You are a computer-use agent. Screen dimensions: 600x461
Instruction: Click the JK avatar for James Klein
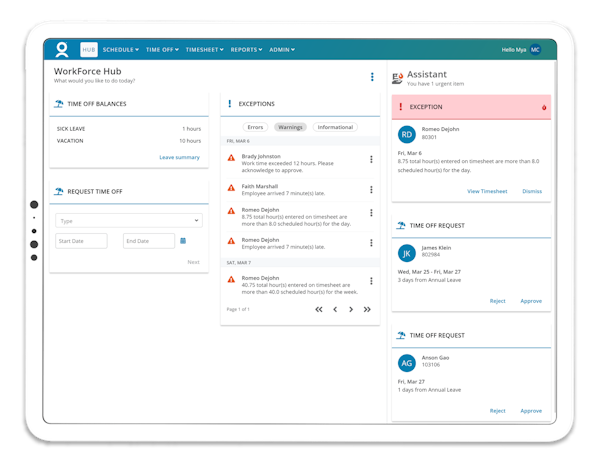click(x=407, y=253)
